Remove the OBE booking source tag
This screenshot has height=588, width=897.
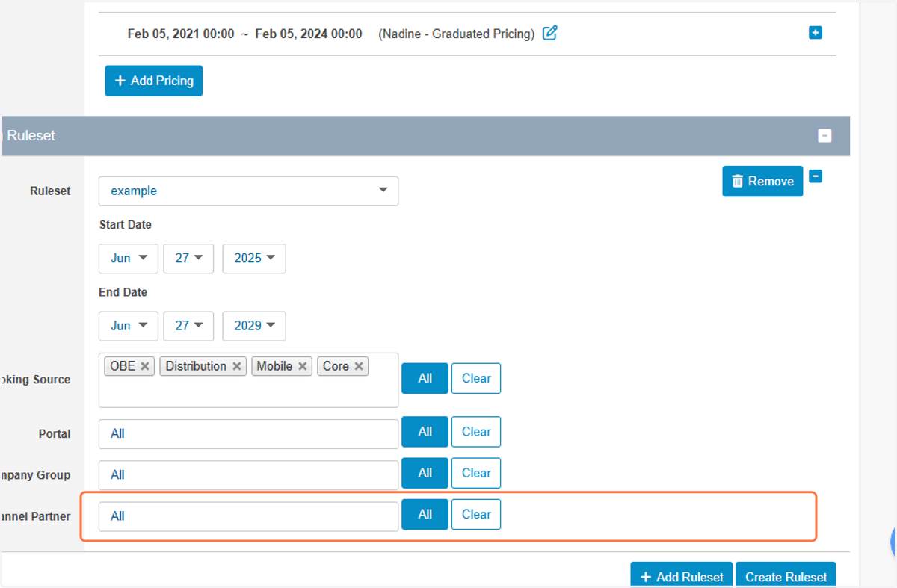[145, 366]
